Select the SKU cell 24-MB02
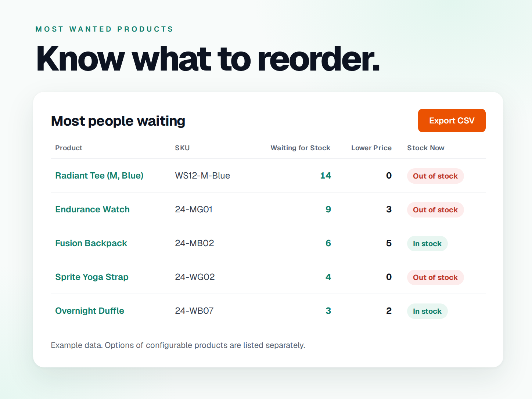The image size is (532, 399). [x=194, y=243]
